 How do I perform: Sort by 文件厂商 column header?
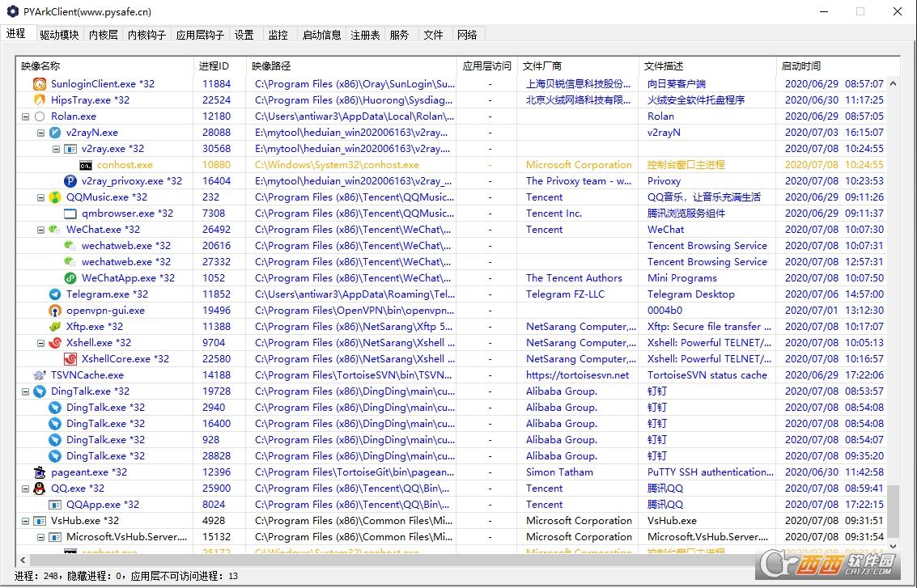(578, 66)
